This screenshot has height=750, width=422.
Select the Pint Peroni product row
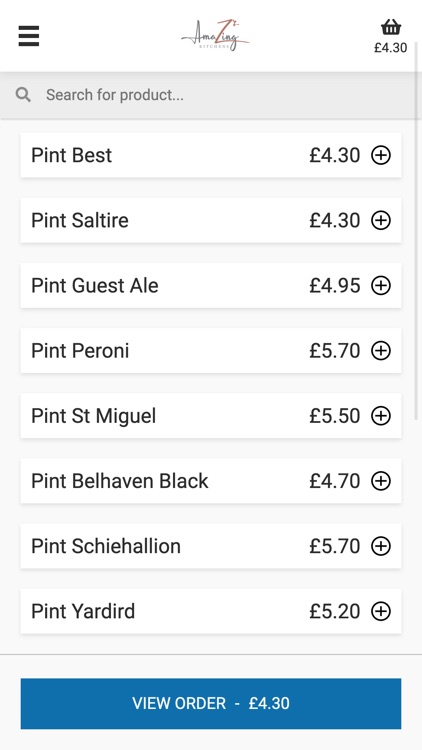[x=211, y=351]
